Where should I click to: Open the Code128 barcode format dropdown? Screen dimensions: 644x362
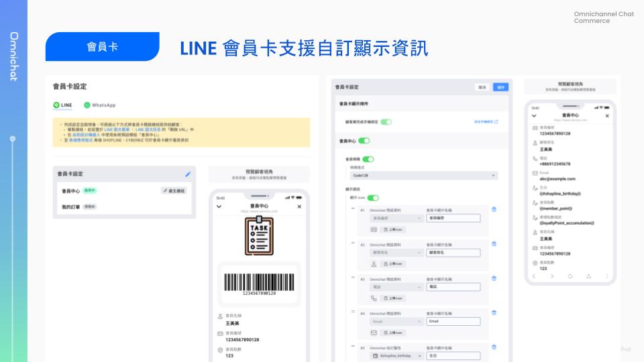[x=424, y=176]
